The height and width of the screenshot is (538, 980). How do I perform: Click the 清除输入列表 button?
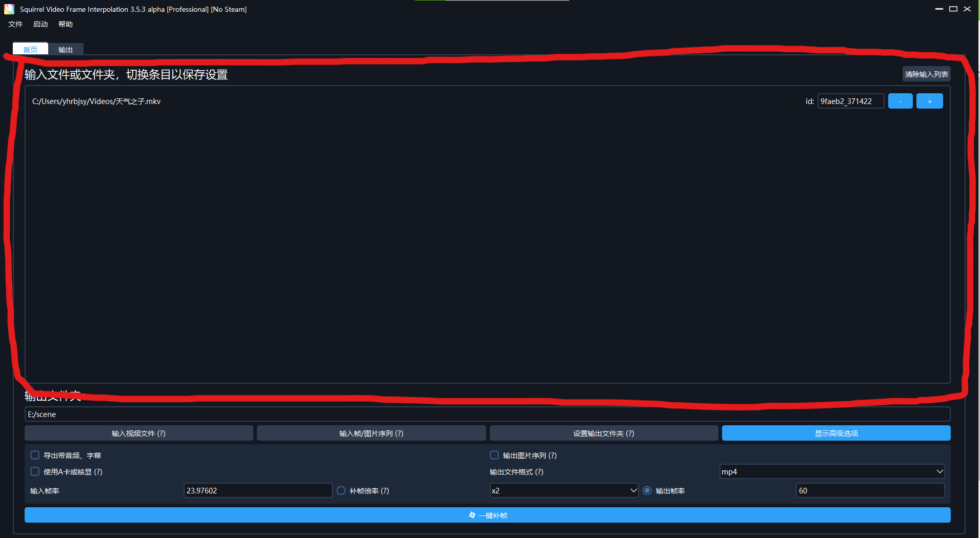[926, 74]
